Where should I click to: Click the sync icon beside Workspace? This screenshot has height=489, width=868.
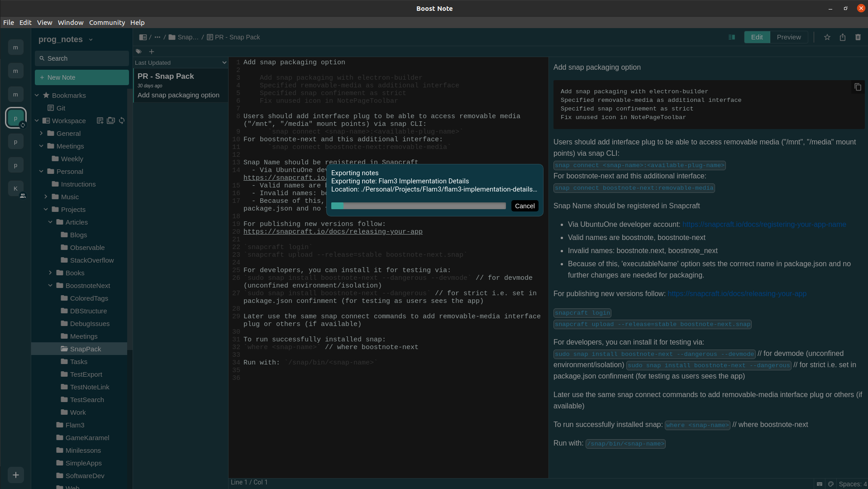point(122,120)
